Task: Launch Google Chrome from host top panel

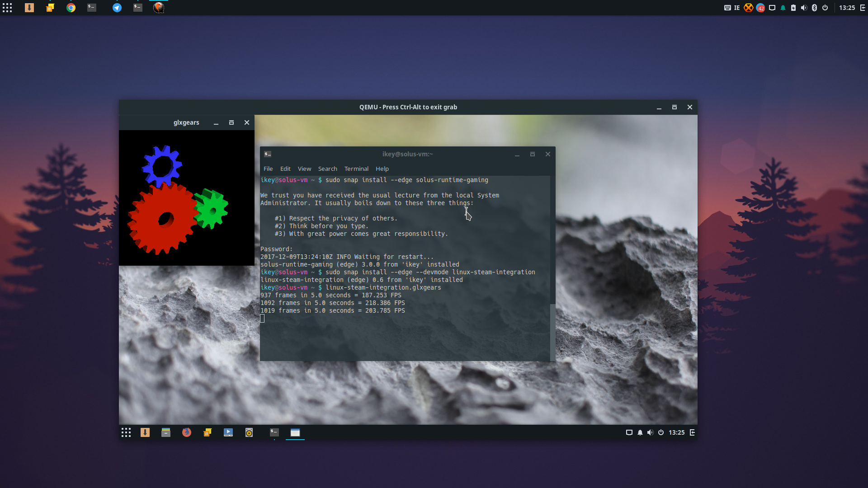Action: tap(71, 8)
